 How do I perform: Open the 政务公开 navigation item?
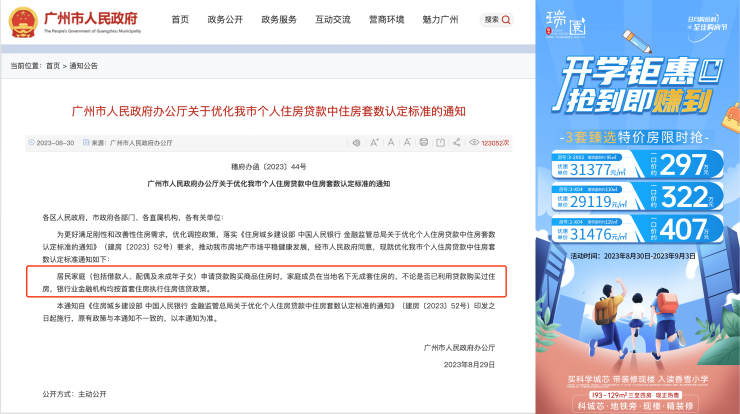225,20
